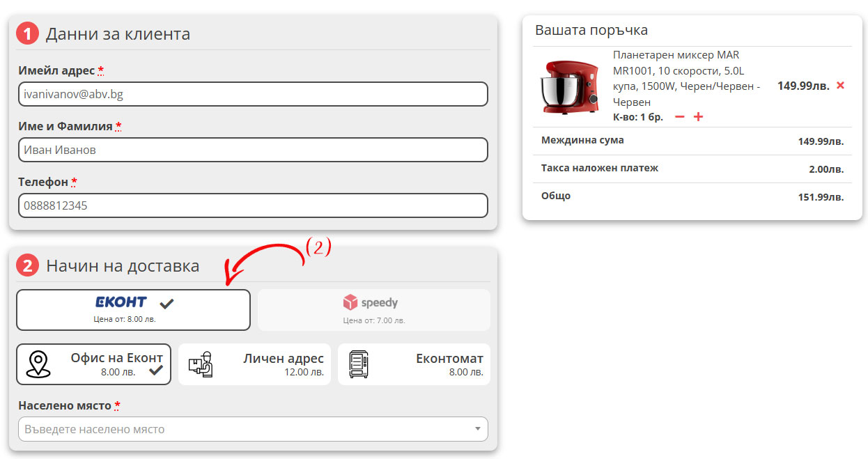The height and width of the screenshot is (459, 868).
Task: Click the location pin icon on Офис на Еконт
Action: click(x=39, y=363)
